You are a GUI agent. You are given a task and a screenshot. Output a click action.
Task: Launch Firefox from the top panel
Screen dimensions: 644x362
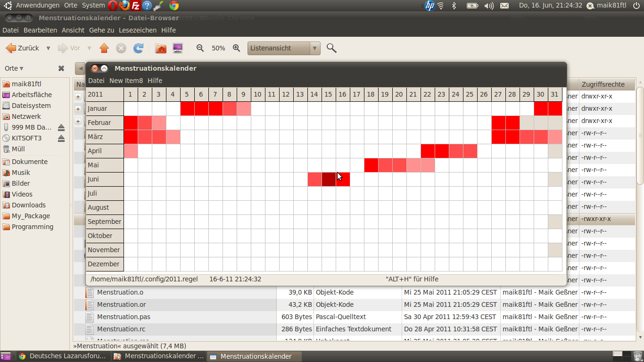tap(124, 6)
